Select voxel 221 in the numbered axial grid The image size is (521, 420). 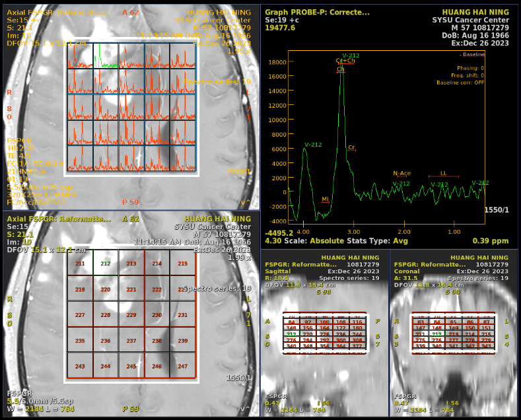pos(131,289)
